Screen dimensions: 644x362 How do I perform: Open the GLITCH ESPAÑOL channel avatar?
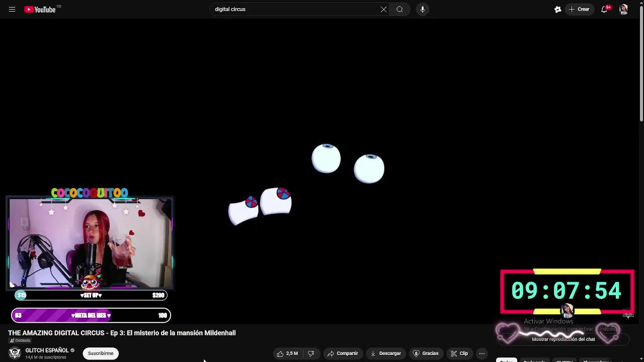tap(15, 353)
